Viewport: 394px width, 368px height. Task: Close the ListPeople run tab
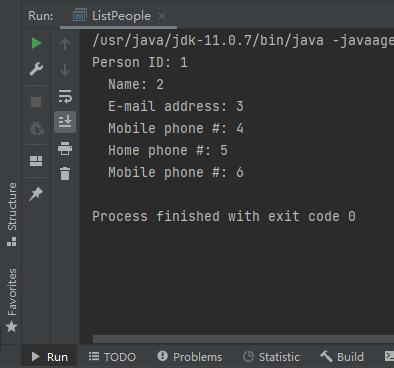tap(162, 16)
